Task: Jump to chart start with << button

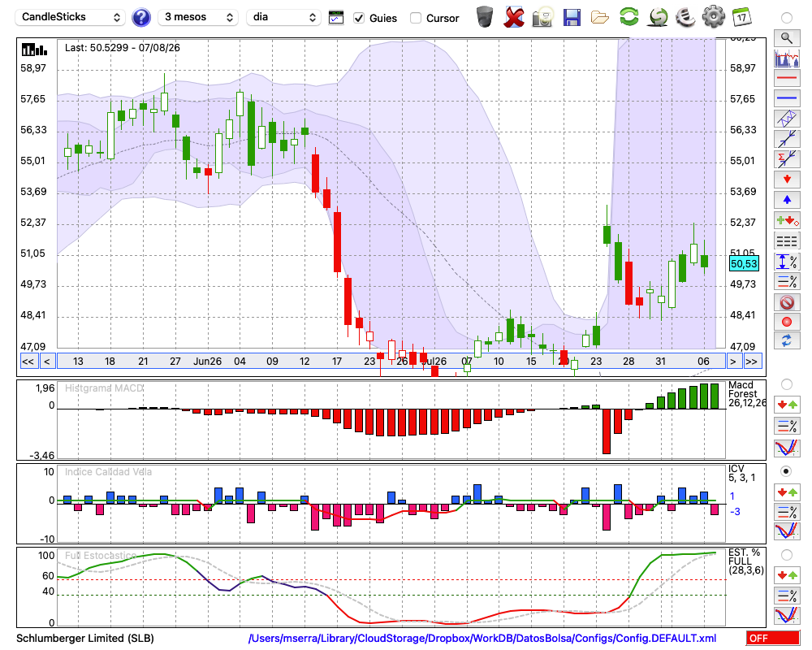Action: pos(28,362)
